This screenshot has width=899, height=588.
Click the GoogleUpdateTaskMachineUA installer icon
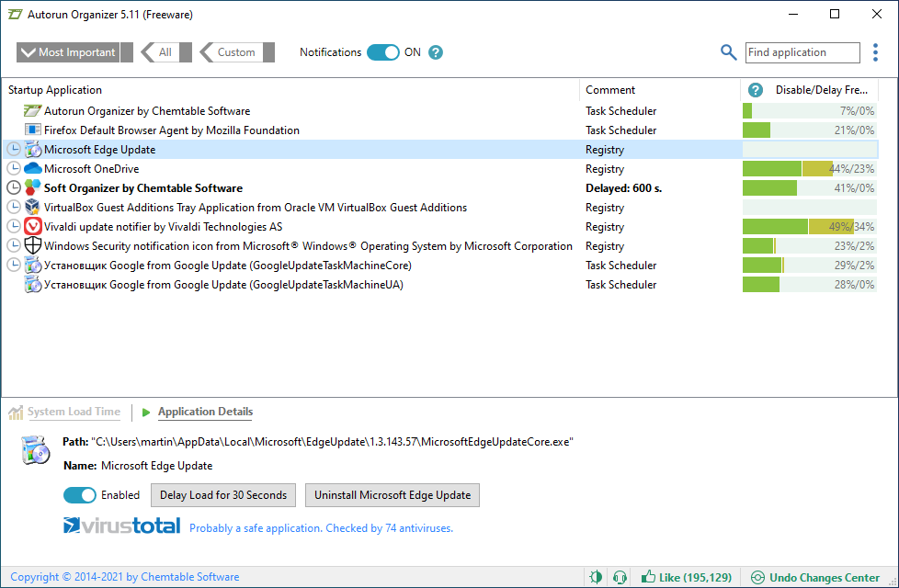coord(33,284)
